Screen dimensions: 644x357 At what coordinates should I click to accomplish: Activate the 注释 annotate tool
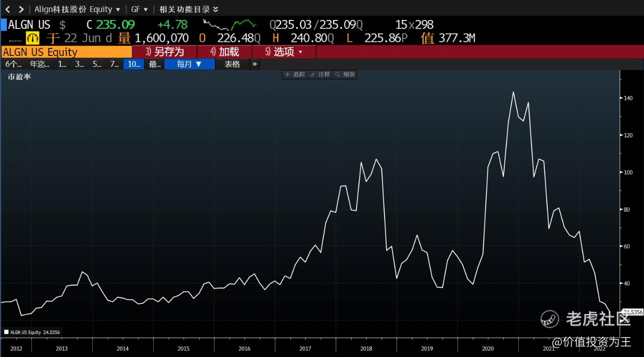(320, 74)
